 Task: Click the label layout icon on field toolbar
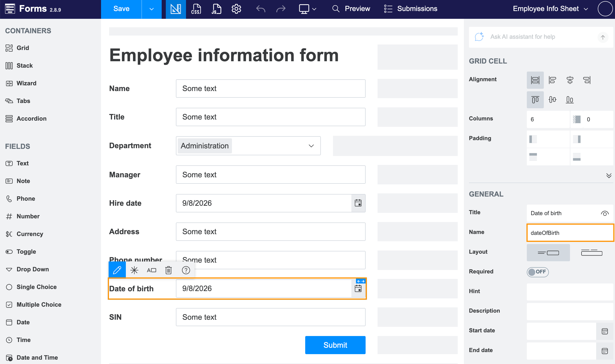152,270
